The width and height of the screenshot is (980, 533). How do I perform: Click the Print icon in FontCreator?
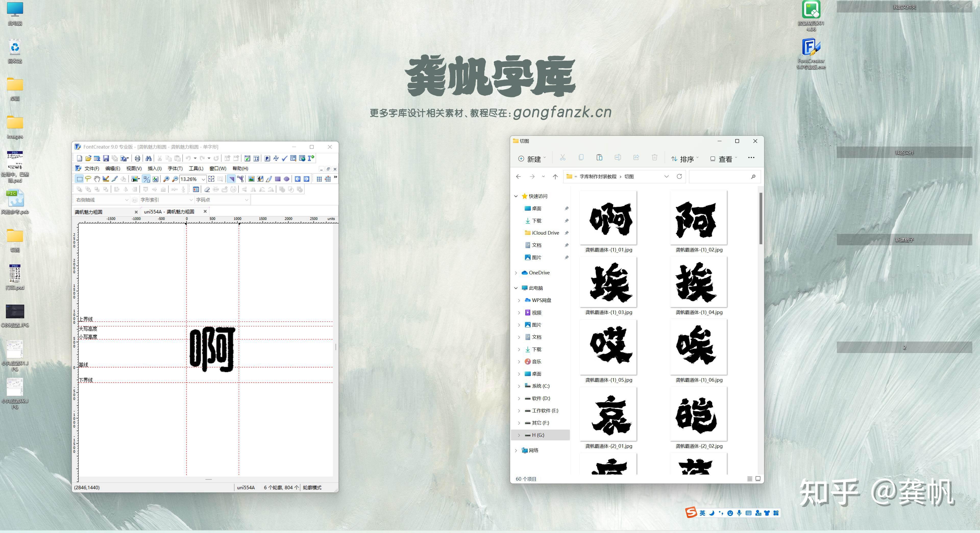(137, 159)
